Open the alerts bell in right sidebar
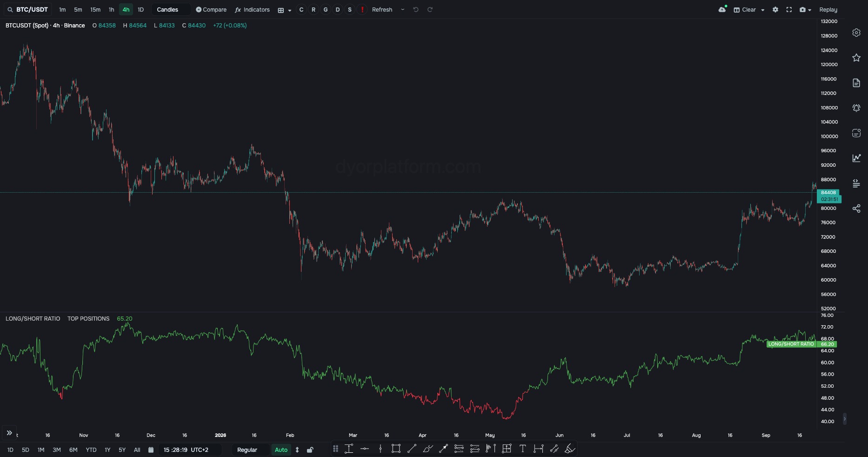 click(856, 108)
